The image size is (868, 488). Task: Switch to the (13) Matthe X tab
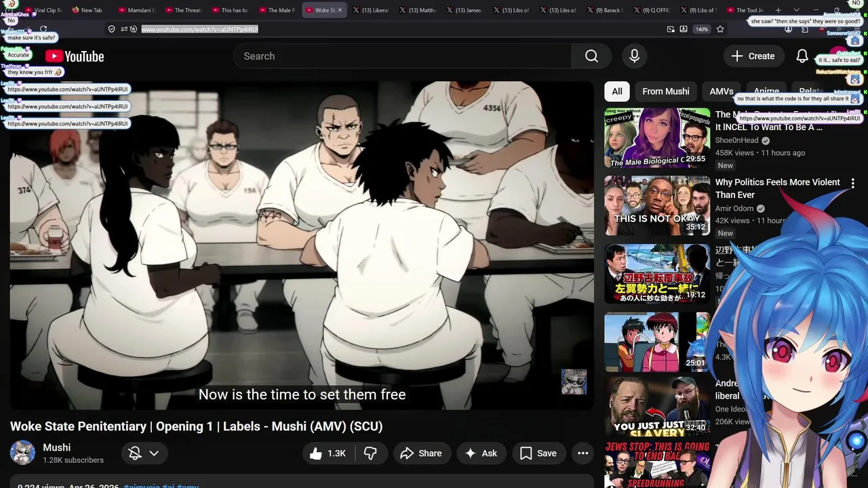point(417,10)
